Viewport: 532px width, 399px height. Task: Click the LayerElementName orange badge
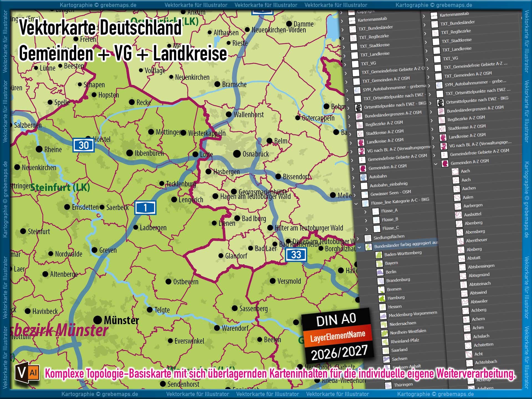pyautogui.click(x=337, y=336)
